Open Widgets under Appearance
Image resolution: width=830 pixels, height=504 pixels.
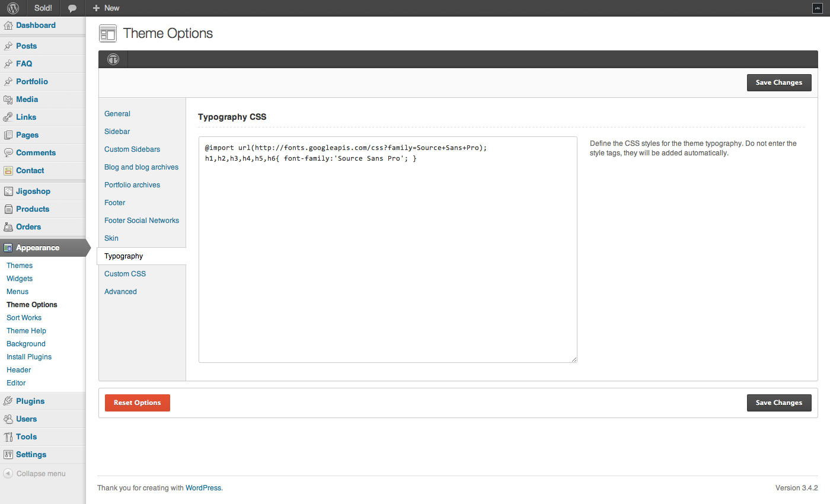20,279
